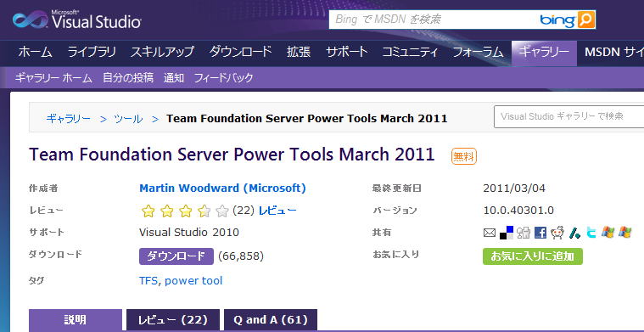Viewport: 644px width, 332px height.
Task: Click the ギャラリー breadcrumb link
Action: 68,119
